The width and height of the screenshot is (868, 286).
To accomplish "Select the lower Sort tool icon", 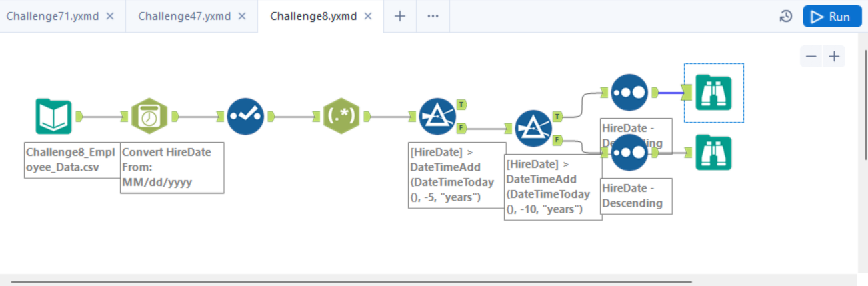I will tap(629, 153).
